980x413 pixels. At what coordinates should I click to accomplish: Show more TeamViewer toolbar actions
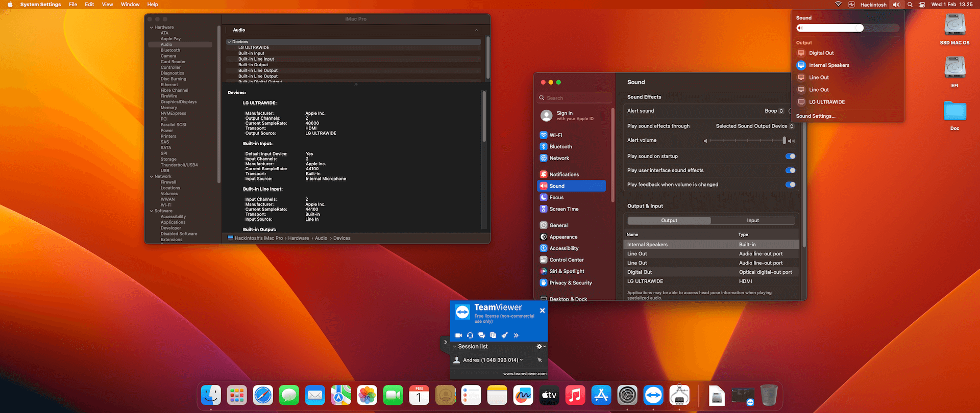(x=516, y=335)
